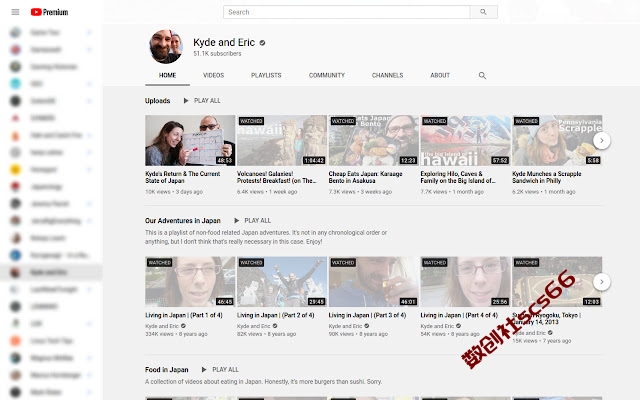Focus the Search input field
Screen dimensions: 640x400
[x=347, y=12]
